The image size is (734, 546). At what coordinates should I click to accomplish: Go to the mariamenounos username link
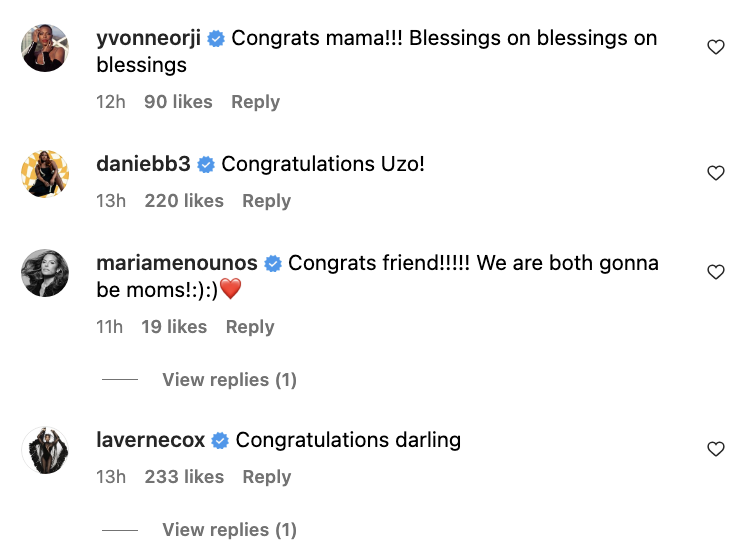pyautogui.click(x=178, y=263)
